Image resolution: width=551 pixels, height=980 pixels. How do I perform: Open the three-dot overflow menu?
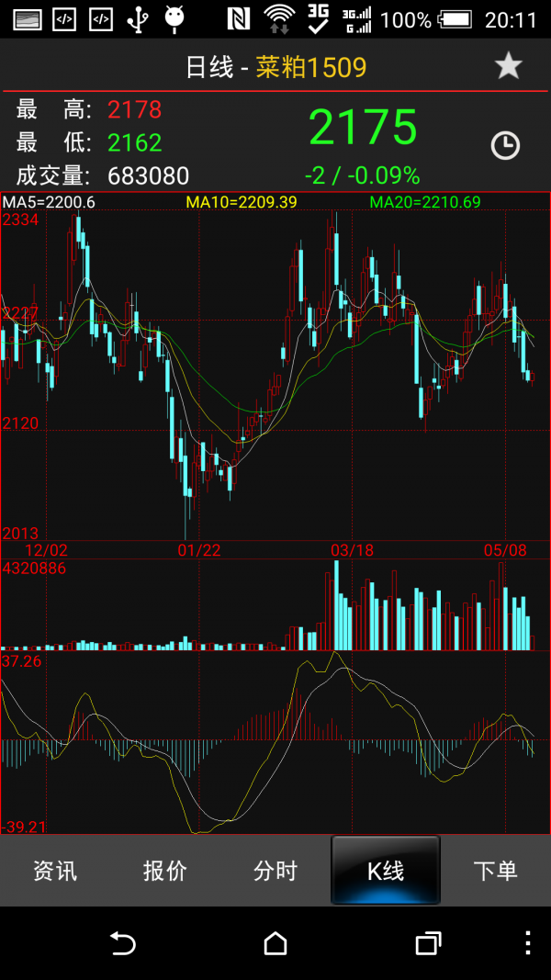pos(528,942)
